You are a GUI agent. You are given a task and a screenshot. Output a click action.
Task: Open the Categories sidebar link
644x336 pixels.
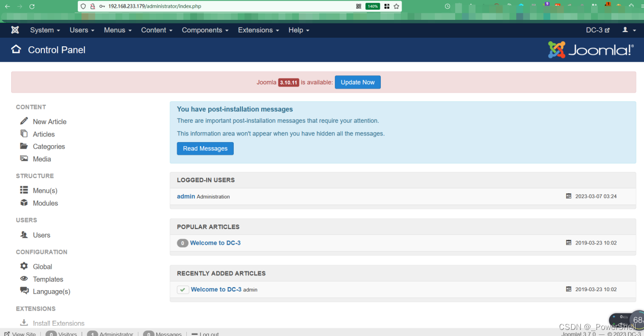49,147
